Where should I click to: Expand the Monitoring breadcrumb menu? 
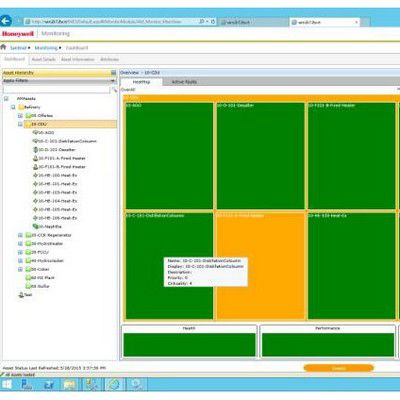pyautogui.click(x=48, y=48)
